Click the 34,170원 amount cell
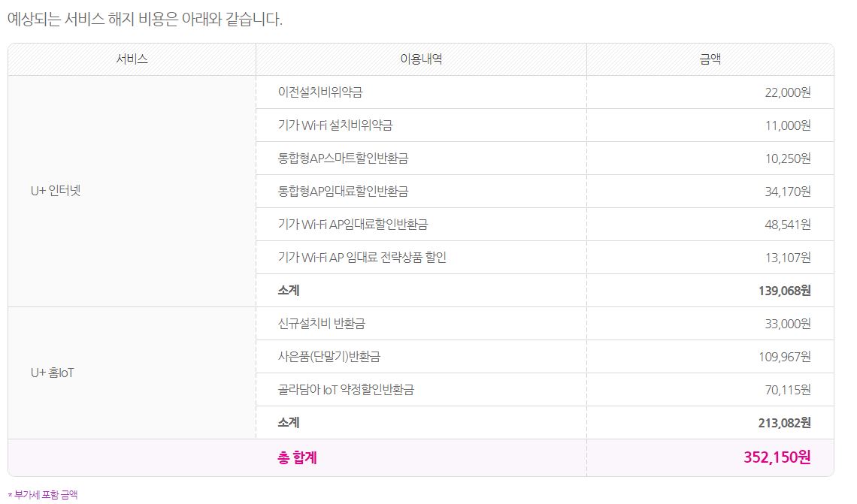 pos(788,192)
